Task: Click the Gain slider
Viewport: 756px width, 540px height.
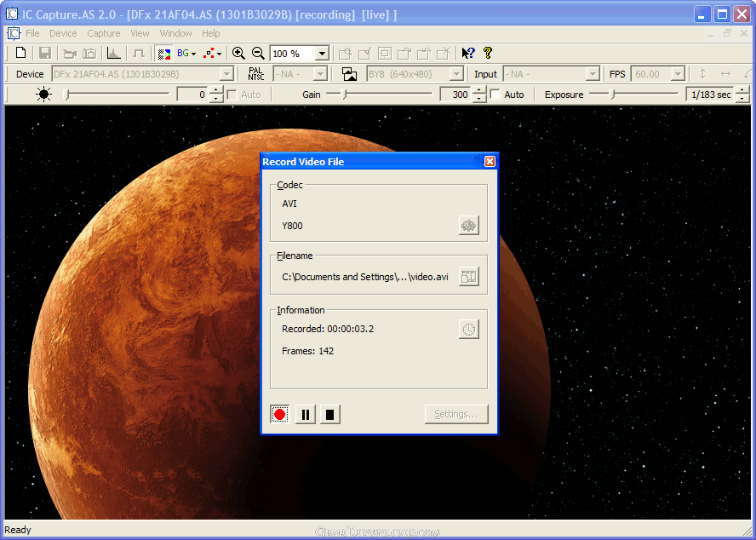Action: pyautogui.click(x=379, y=95)
